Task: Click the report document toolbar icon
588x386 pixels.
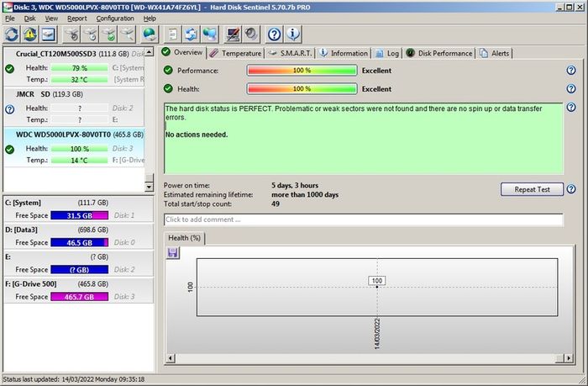Action: pos(172,34)
